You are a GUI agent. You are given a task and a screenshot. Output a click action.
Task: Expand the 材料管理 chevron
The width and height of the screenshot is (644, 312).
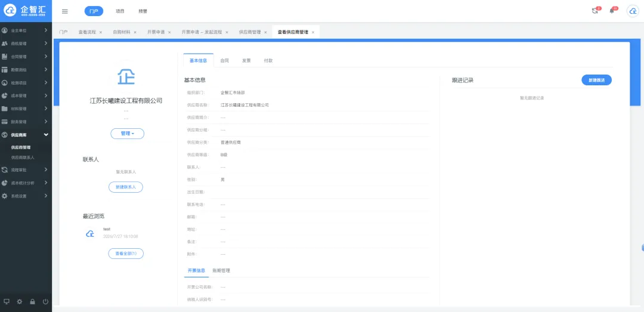pyautogui.click(x=46, y=109)
